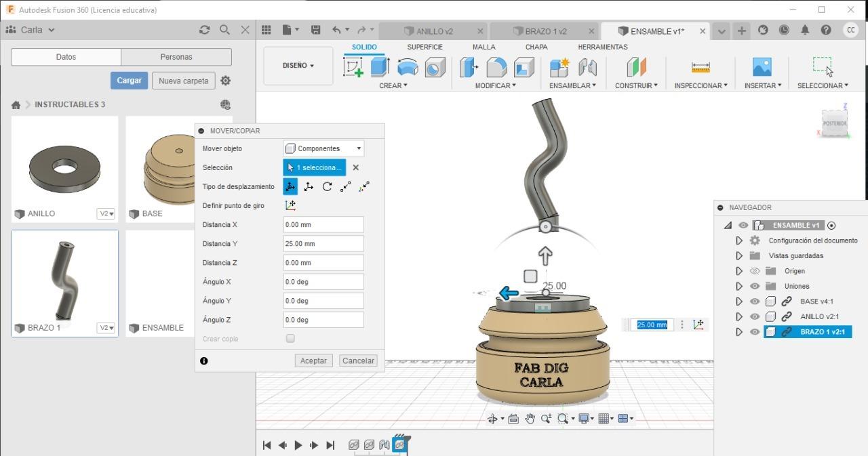The image size is (868, 456).
Task: Select the Insert image tool
Action: coord(762,66)
